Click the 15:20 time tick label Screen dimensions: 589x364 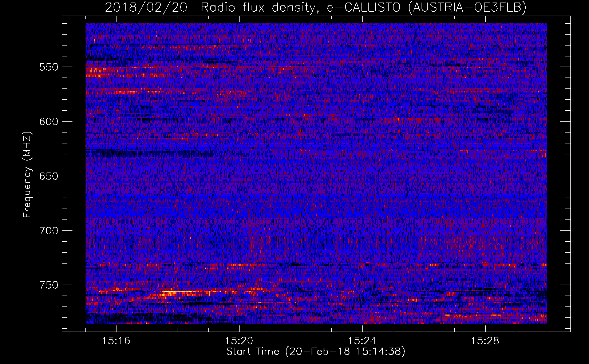click(239, 341)
